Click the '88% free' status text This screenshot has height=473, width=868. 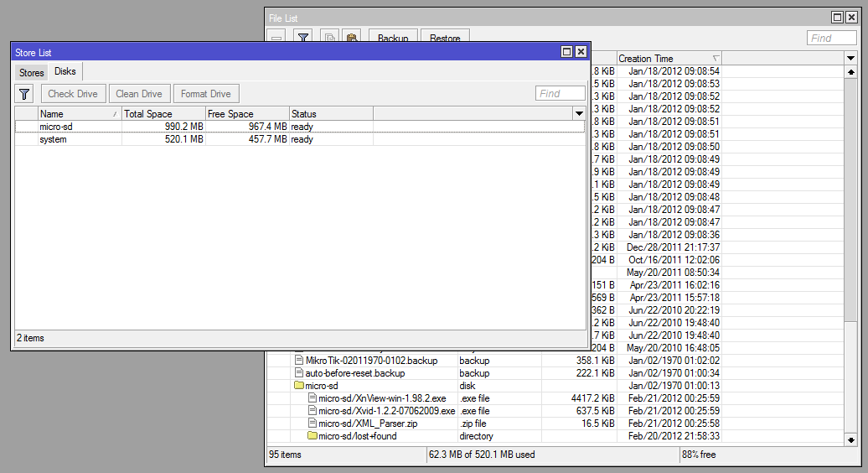(x=699, y=455)
